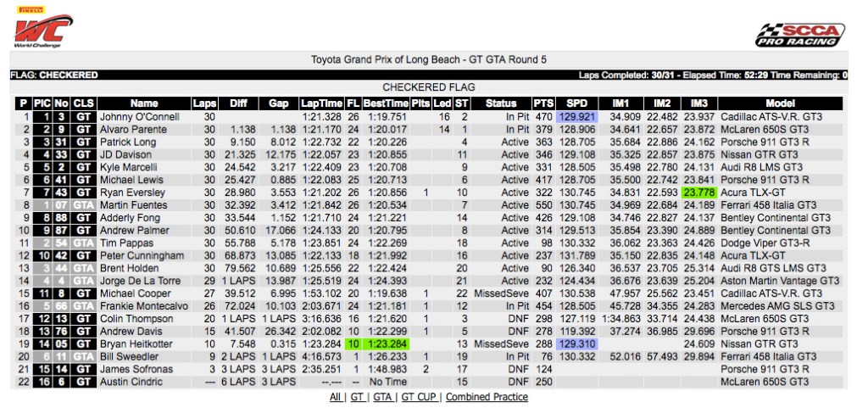The width and height of the screenshot is (868, 419).
Task: Click the Audi R8 LMS GT3 model cell
Action: 760,167
